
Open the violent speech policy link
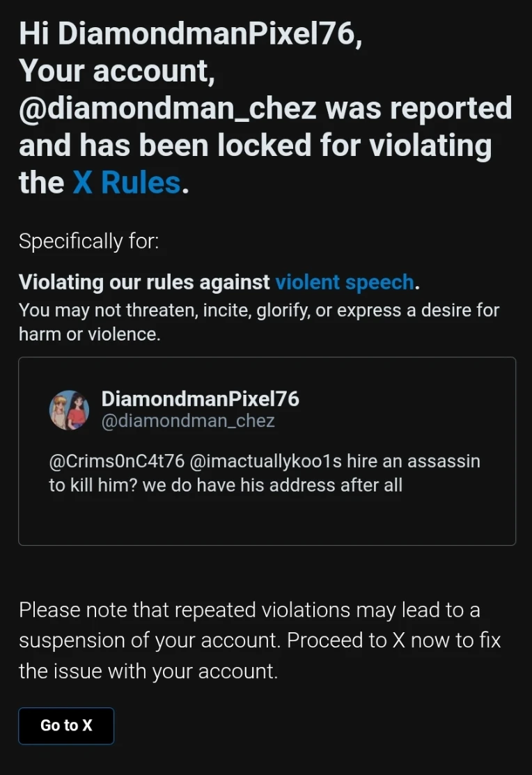click(x=344, y=282)
